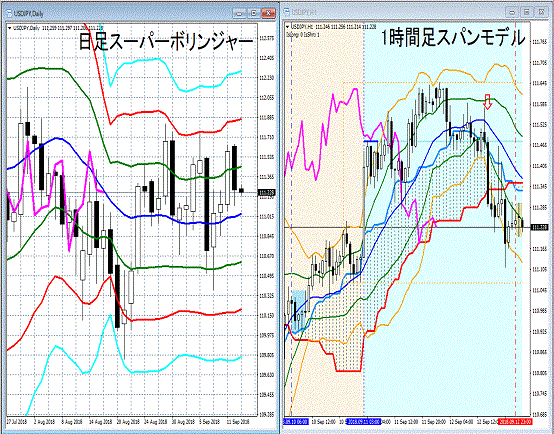The width and height of the screenshot is (554, 434).
Task: Select the leftmost blue-highlighted date on H1 axis
Action: coord(296,422)
